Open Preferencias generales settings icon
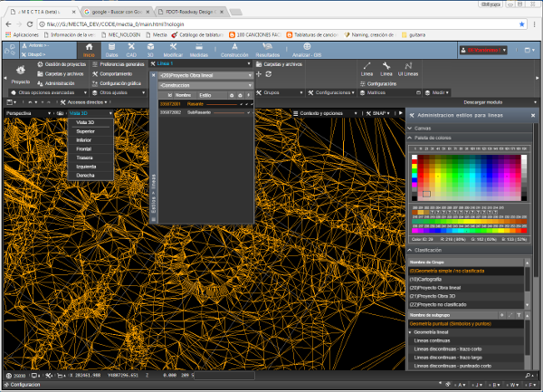Viewport: 543px width, 392px height. tap(93, 65)
